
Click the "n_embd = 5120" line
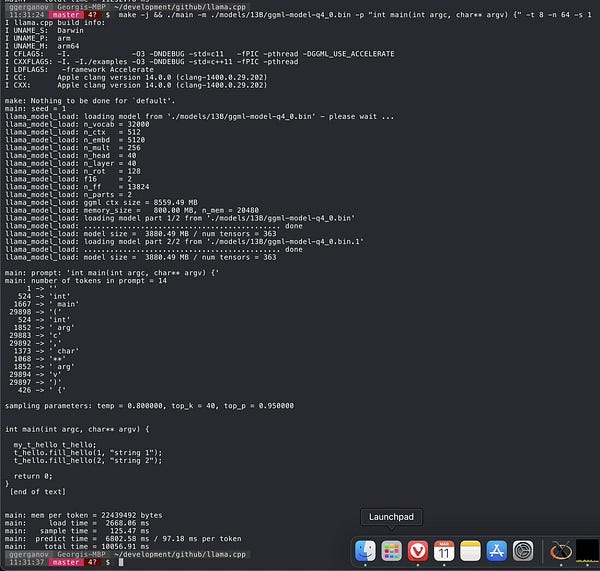(75, 140)
